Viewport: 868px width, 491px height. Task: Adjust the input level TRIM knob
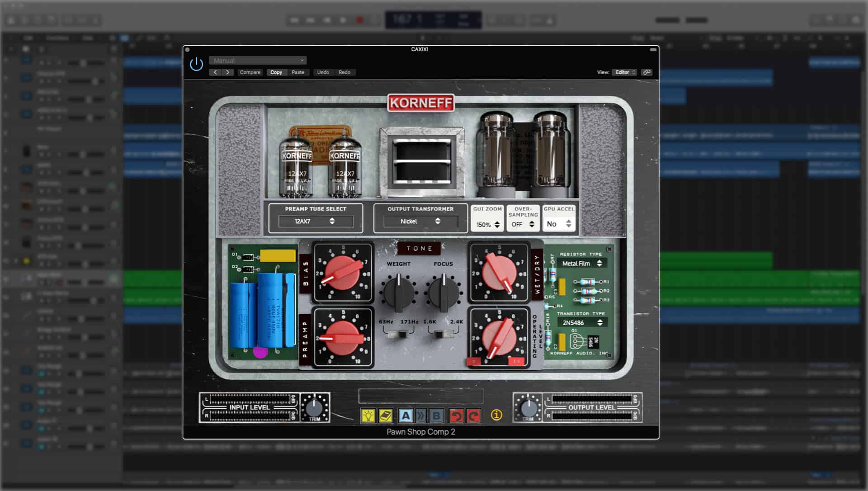pyautogui.click(x=315, y=408)
